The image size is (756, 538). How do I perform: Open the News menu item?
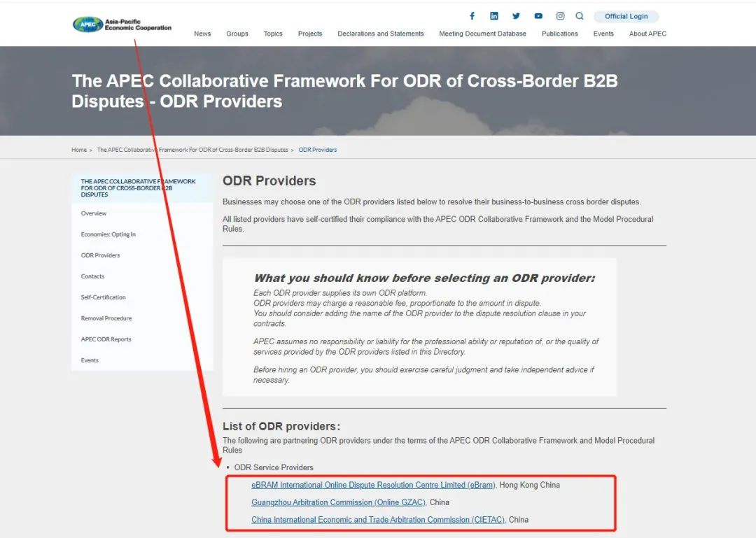point(202,34)
